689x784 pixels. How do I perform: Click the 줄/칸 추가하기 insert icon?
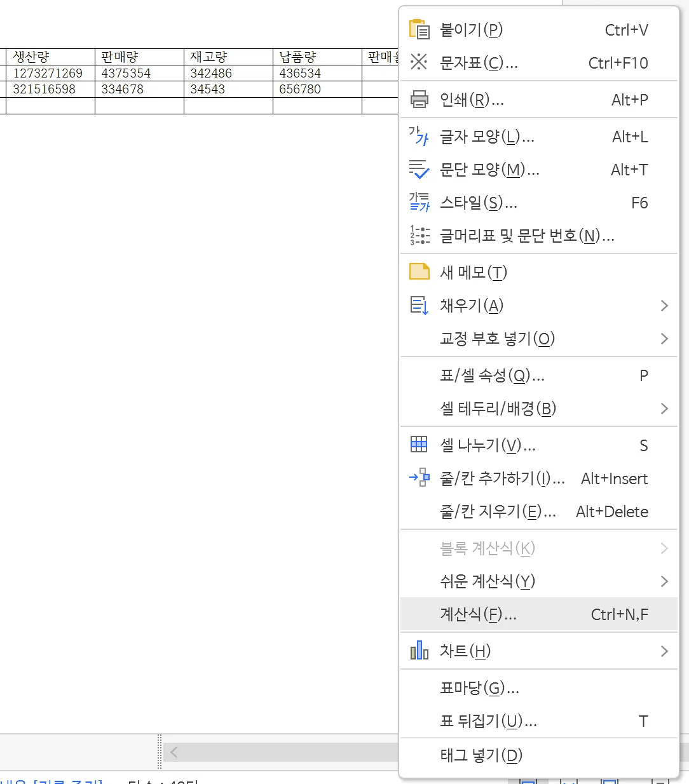(x=419, y=478)
